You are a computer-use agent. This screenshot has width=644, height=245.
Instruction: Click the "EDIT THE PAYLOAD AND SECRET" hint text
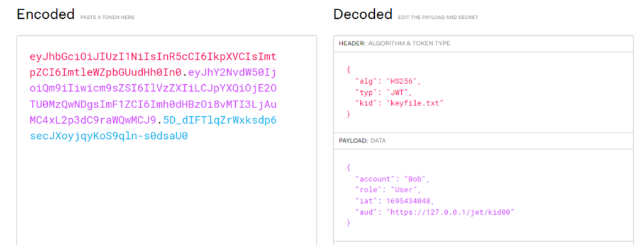point(438,17)
